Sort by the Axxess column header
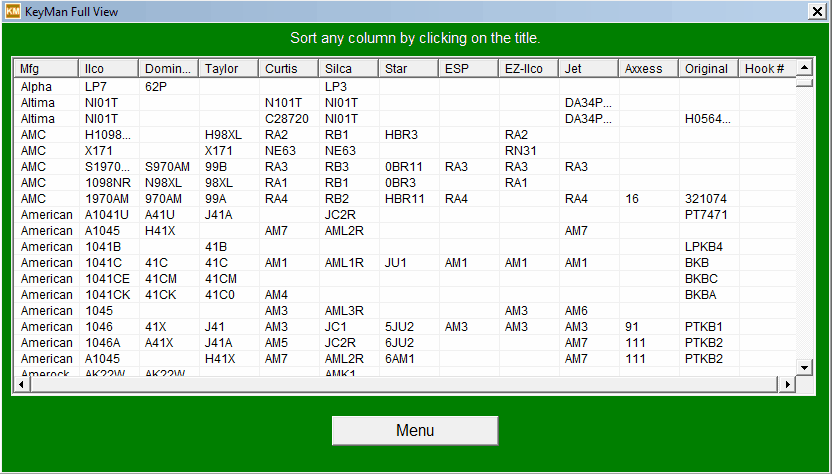Screen dimensions: 832x474 pyautogui.click(x=648, y=68)
